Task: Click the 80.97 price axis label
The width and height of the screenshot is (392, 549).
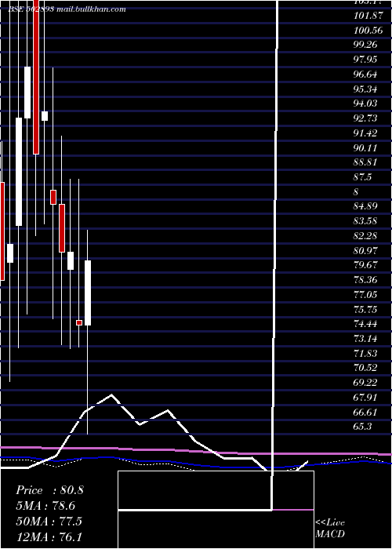Action: 366,250
